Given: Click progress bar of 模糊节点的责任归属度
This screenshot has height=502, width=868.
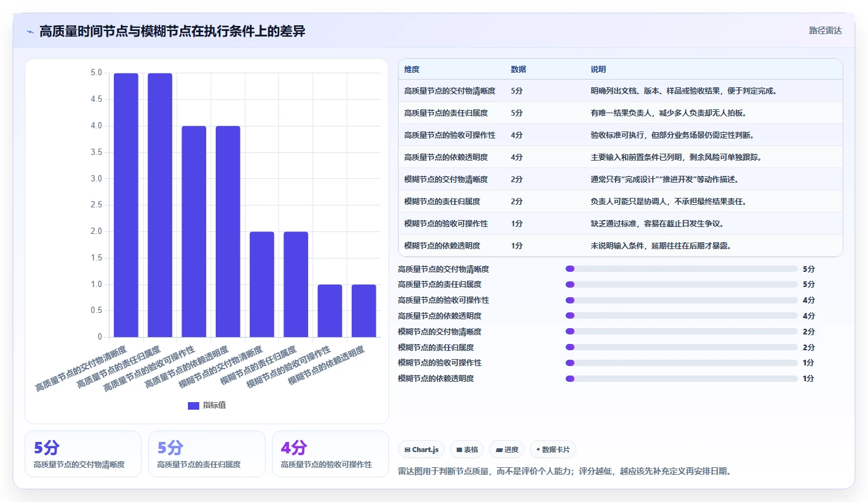Looking at the screenshot, I should coord(681,347).
